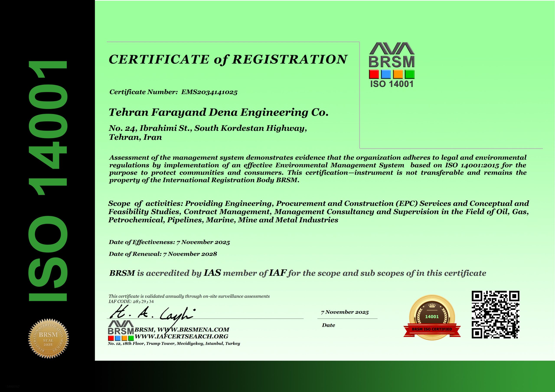The image size is (555, 392).
Task: Click the gold 14001 medal badge
Action: [x=432, y=317]
